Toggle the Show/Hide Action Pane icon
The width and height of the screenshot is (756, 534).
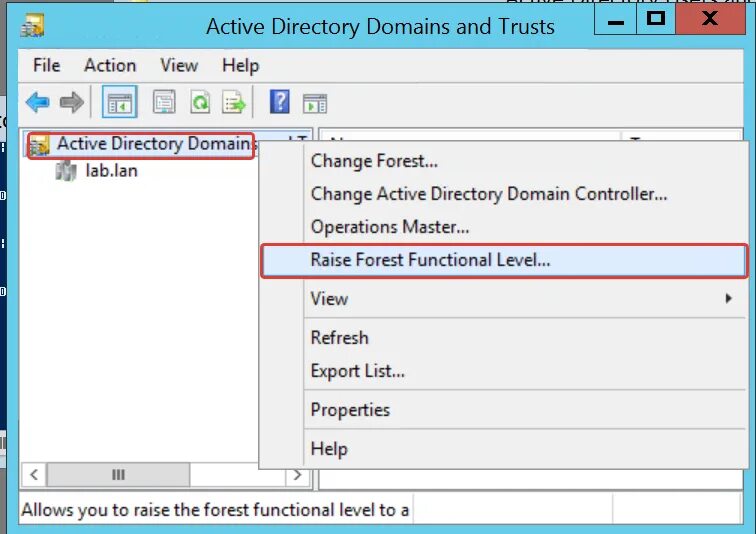pyautogui.click(x=315, y=103)
